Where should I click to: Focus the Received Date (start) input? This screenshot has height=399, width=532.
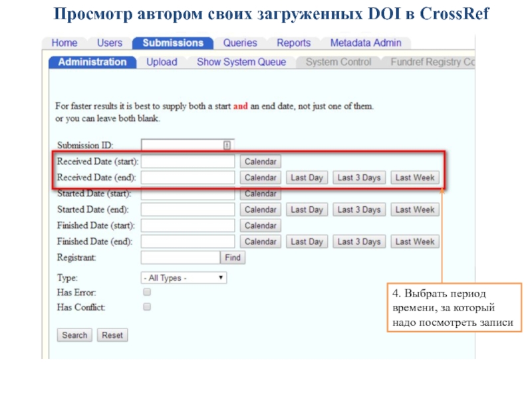click(188, 162)
